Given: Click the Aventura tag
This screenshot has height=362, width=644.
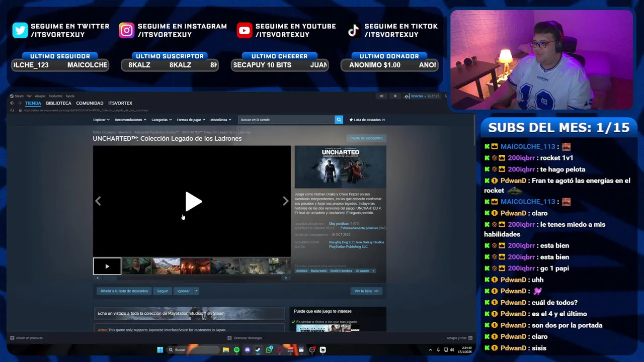Looking at the screenshot, I should (x=301, y=271).
